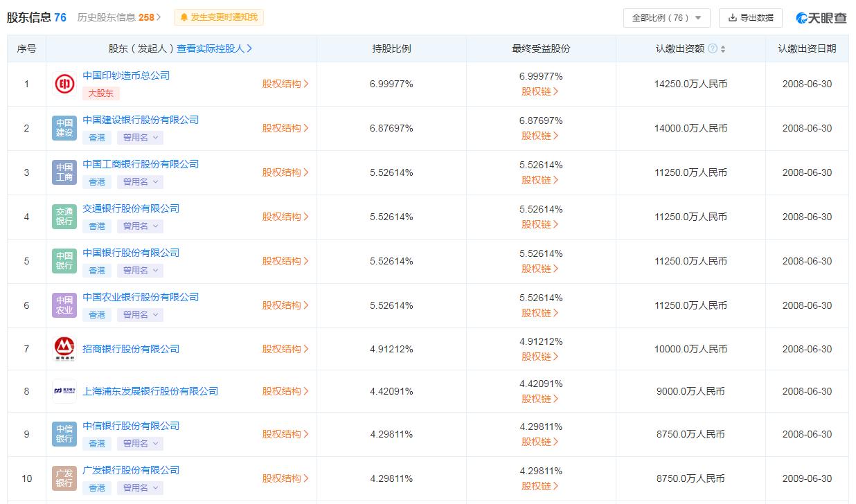Click the sort arrows beside 认缴出资额

point(722,48)
